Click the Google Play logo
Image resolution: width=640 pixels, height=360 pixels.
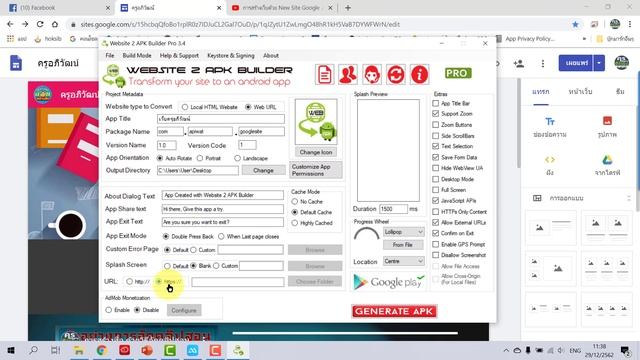click(x=388, y=282)
